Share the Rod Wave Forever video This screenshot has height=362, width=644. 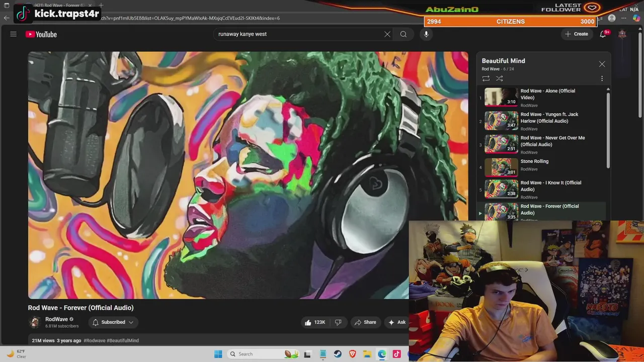[x=365, y=322]
